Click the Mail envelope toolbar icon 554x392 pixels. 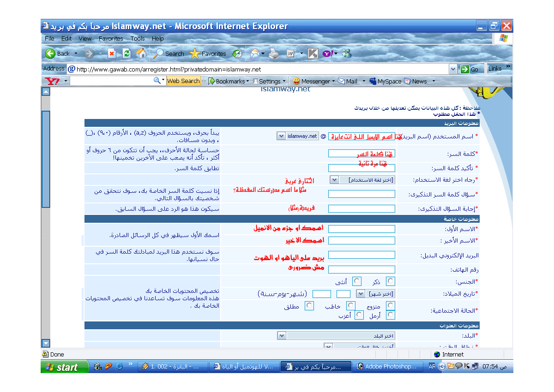click(255, 53)
